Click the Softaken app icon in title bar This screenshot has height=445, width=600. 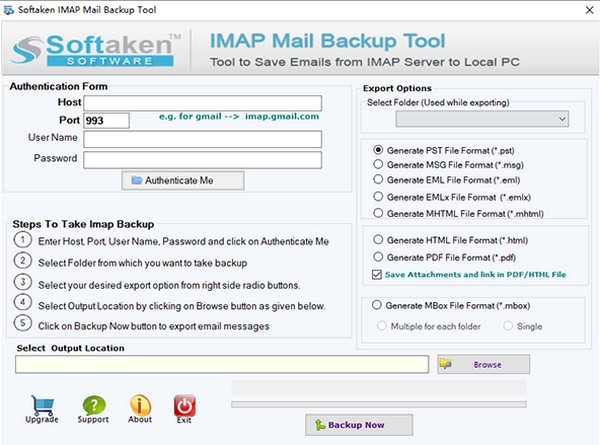(x=8, y=10)
